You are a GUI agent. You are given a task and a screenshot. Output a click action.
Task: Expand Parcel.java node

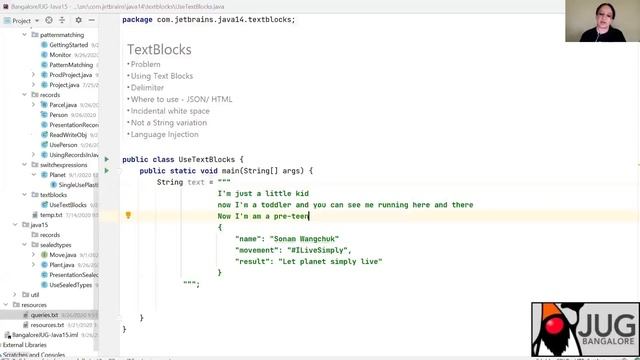[33, 105]
